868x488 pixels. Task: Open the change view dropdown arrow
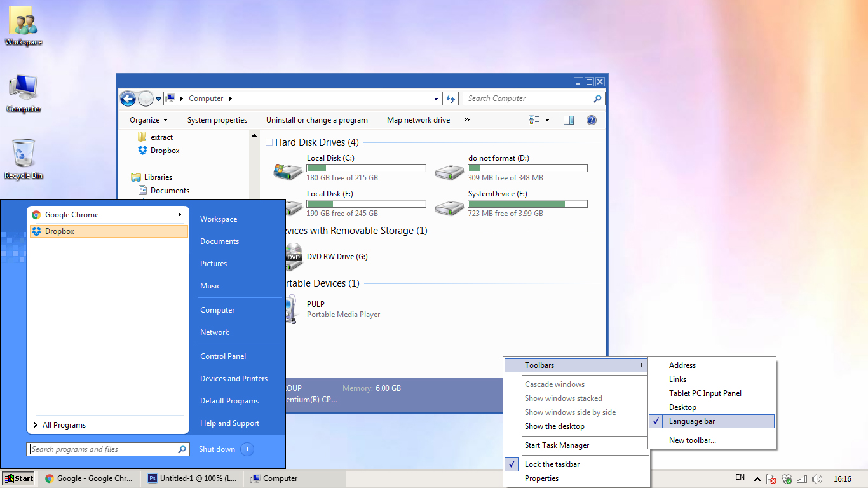click(x=546, y=119)
